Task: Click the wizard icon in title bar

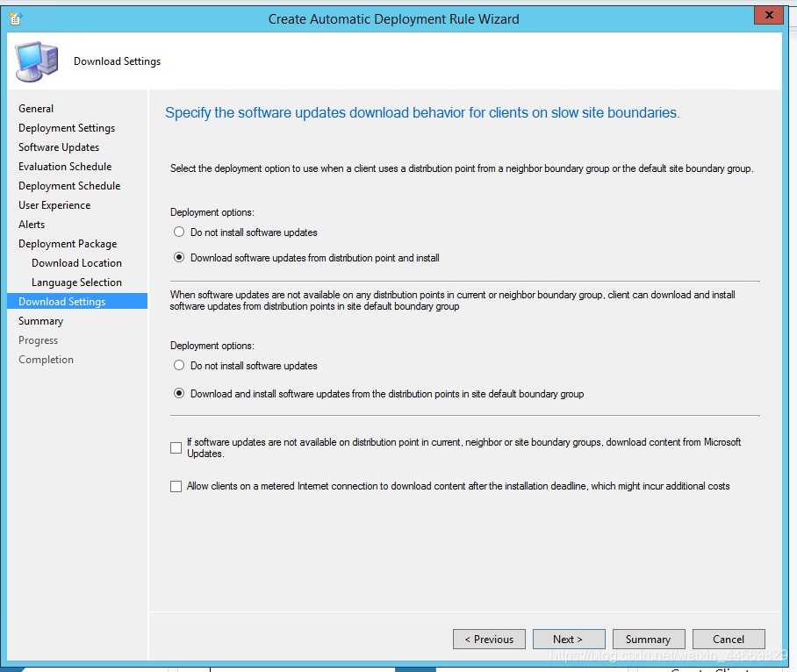Action: (x=16, y=18)
